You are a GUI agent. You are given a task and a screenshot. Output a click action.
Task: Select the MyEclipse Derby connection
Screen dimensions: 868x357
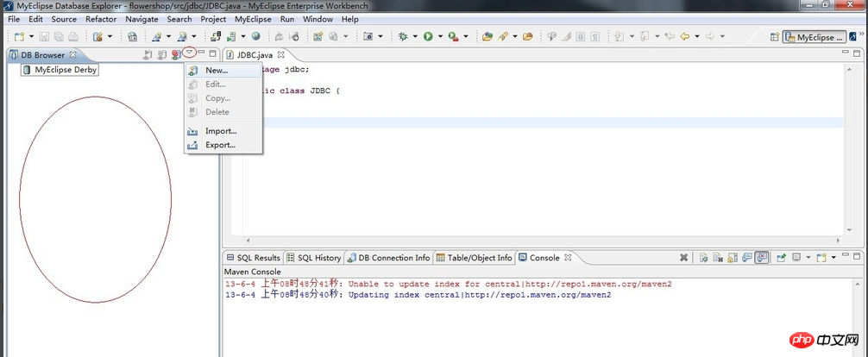(x=65, y=70)
